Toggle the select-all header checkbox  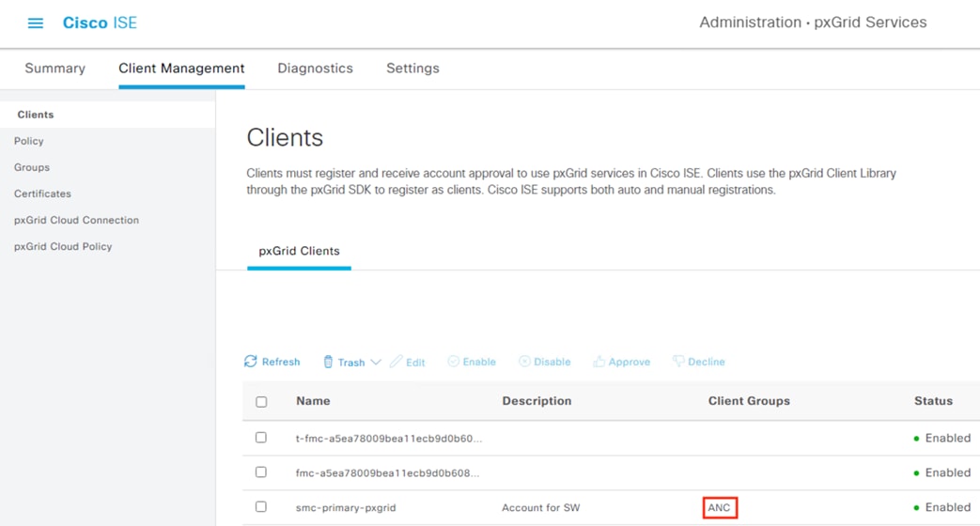(x=261, y=402)
